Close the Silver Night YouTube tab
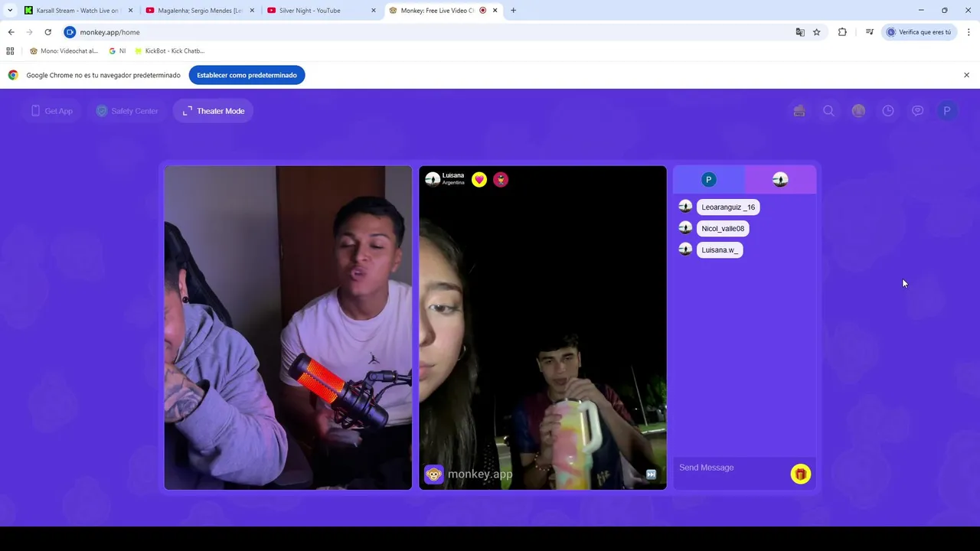980x551 pixels. click(x=374, y=11)
